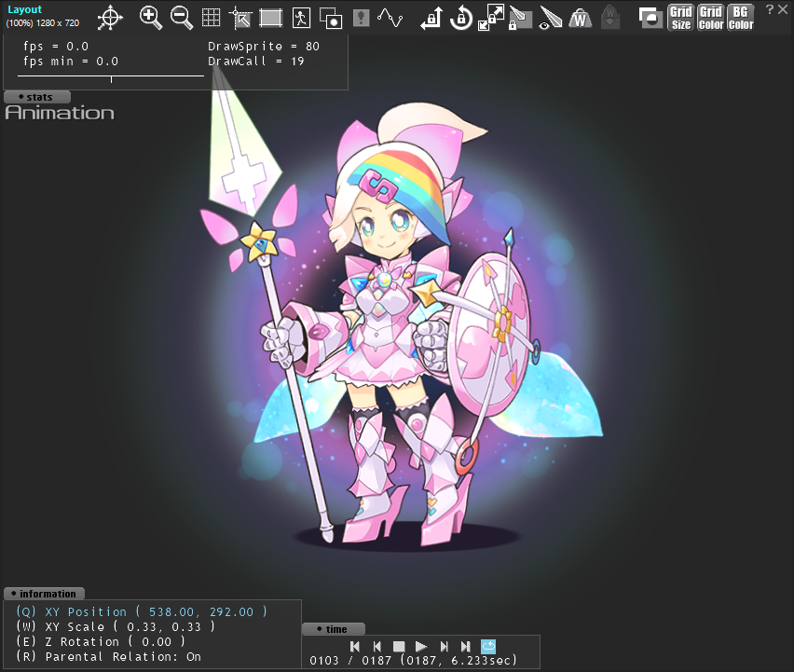
Task: Click the mask layers icon
Action: click(650, 18)
